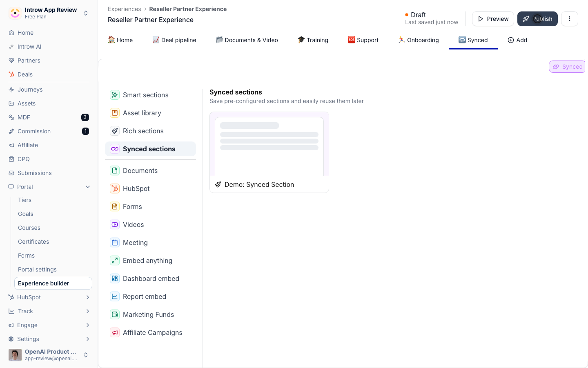Open the Dashboard embed icon

[115, 278]
